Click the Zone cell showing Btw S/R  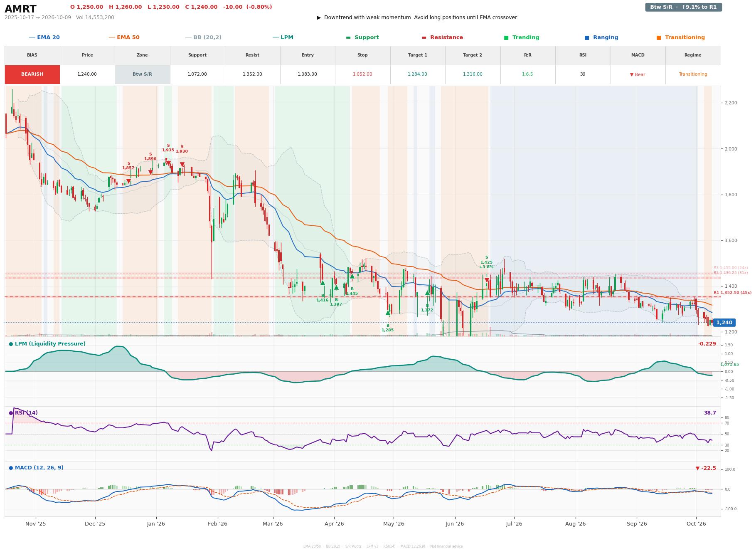click(x=142, y=74)
